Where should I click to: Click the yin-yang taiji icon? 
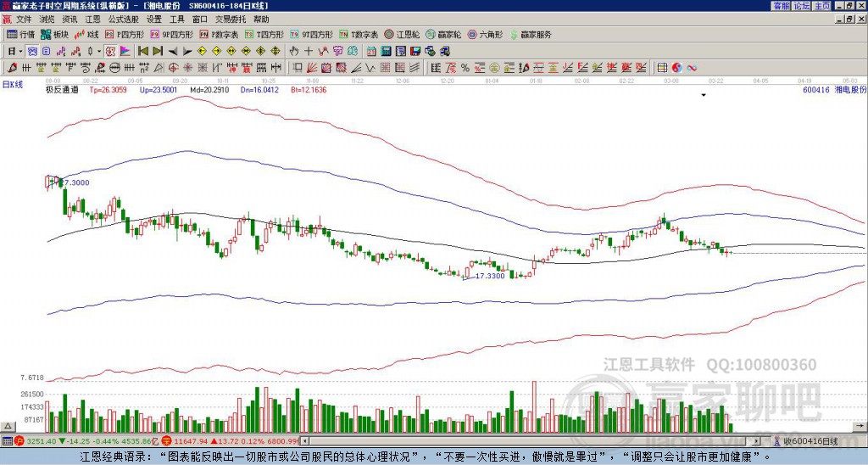pos(676,68)
